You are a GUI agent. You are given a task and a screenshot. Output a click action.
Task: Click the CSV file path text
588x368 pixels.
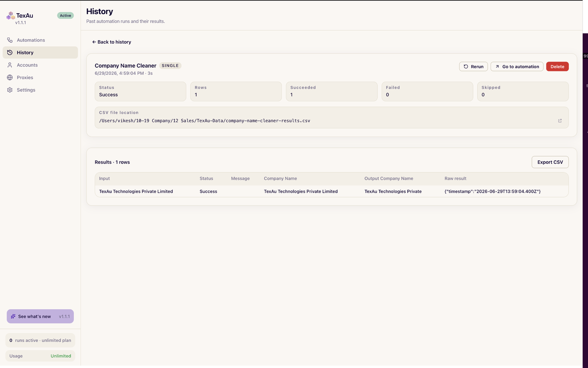pyautogui.click(x=204, y=121)
